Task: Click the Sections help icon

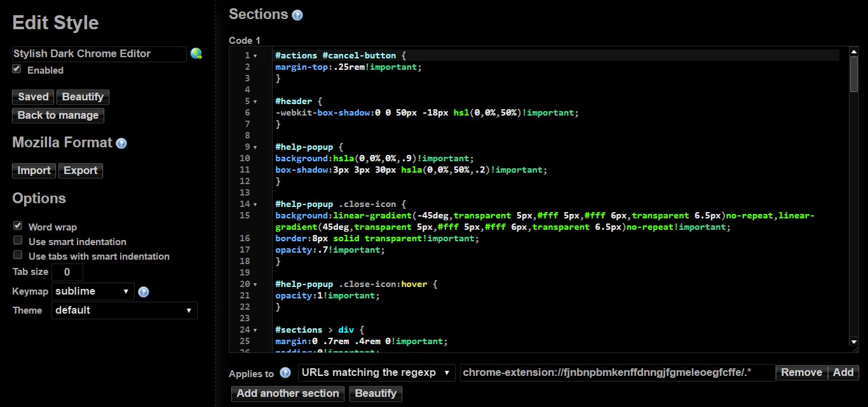Action: [x=297, y=15]
